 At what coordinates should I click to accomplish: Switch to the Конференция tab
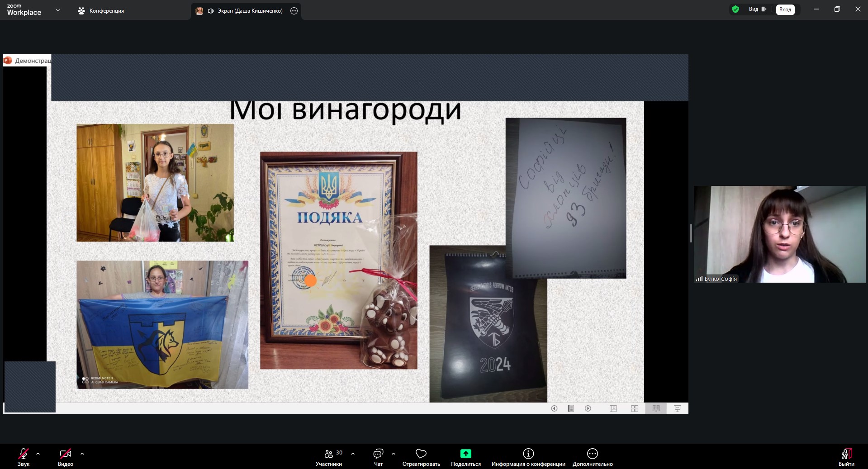(x=101, y=11)
